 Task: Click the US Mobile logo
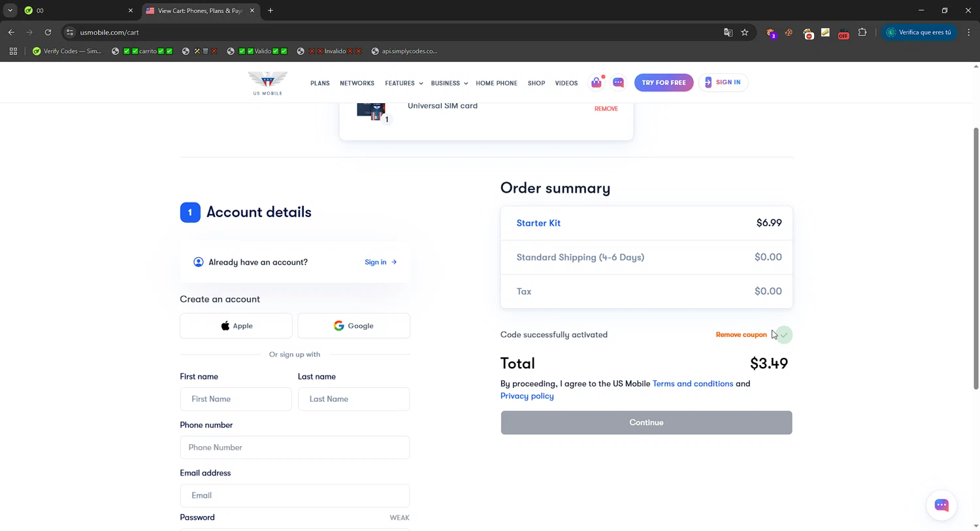pos(267,83)
